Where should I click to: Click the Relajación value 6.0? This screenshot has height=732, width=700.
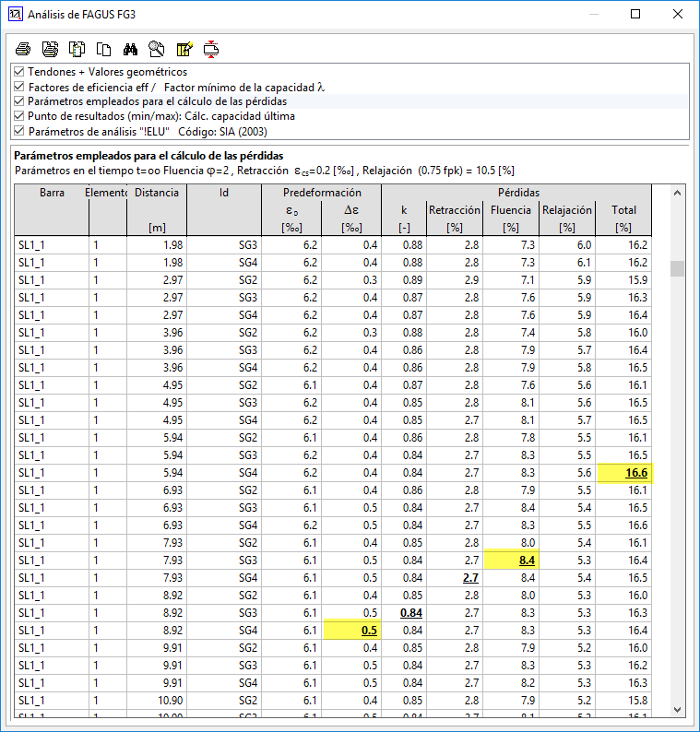point(584,245)
